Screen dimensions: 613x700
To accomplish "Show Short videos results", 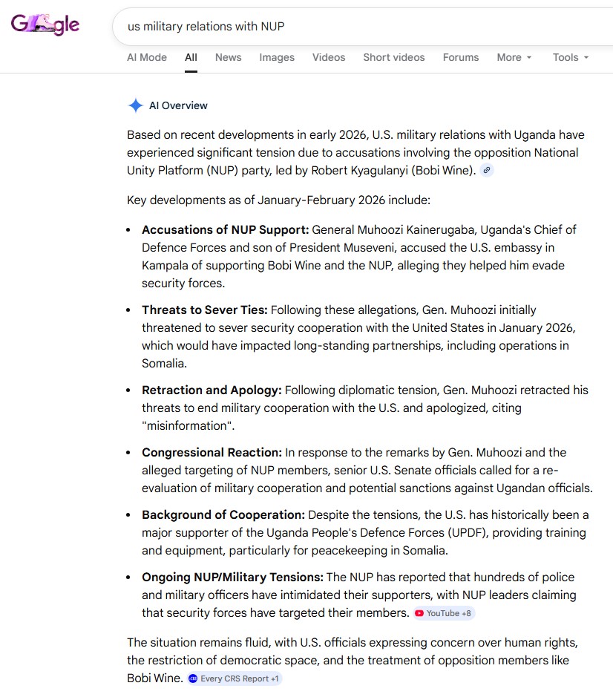I will (393, 57).
